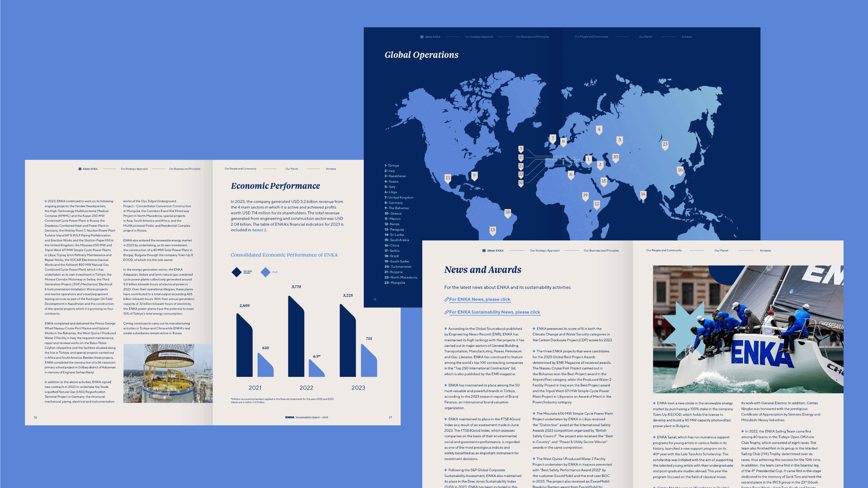Click light blue Profit legend diamond
Image resolution: width=868 pixels, height=488 pixels.
[x=265, y=272]
